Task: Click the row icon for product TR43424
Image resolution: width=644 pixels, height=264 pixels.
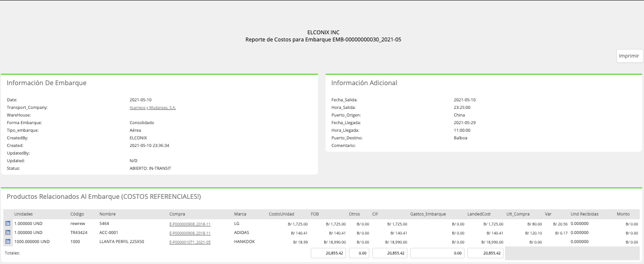Action: (8, 233)
